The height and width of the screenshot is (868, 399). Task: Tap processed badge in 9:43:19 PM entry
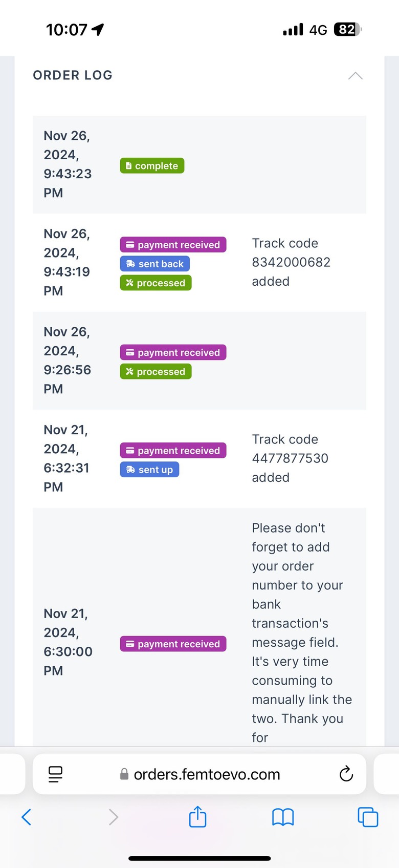156,283
